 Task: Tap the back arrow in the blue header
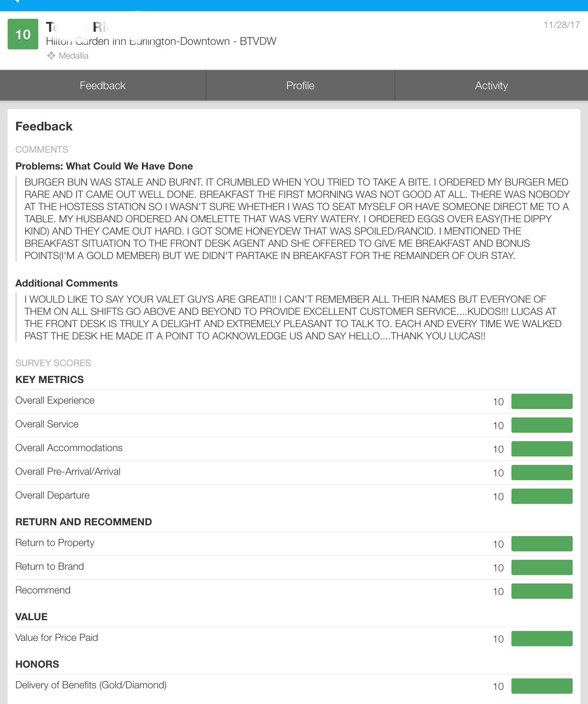(15, 2)
